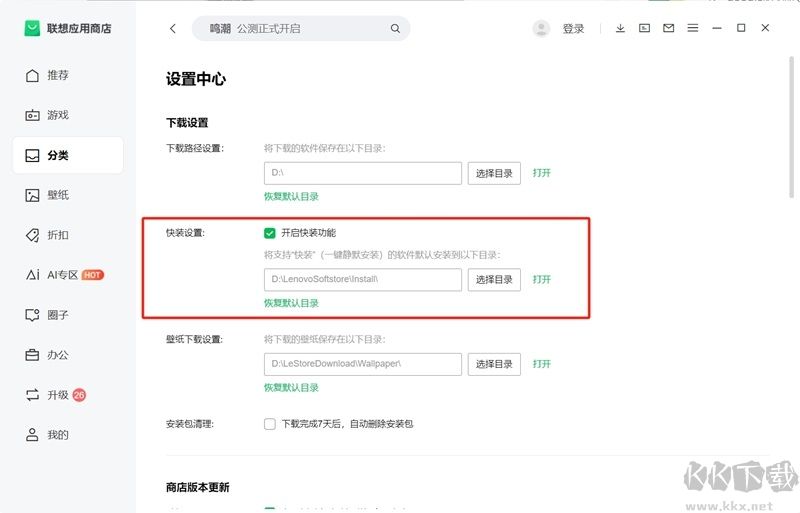800x513 pixels.
Task: Disable the 开启快装功能 checkbox
Action: pos(270,233)
